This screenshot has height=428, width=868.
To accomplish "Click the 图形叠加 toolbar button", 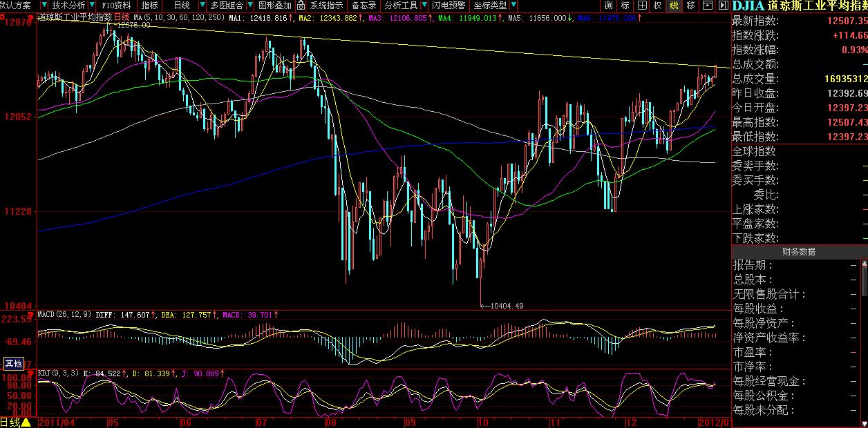I will click(275, 6).
